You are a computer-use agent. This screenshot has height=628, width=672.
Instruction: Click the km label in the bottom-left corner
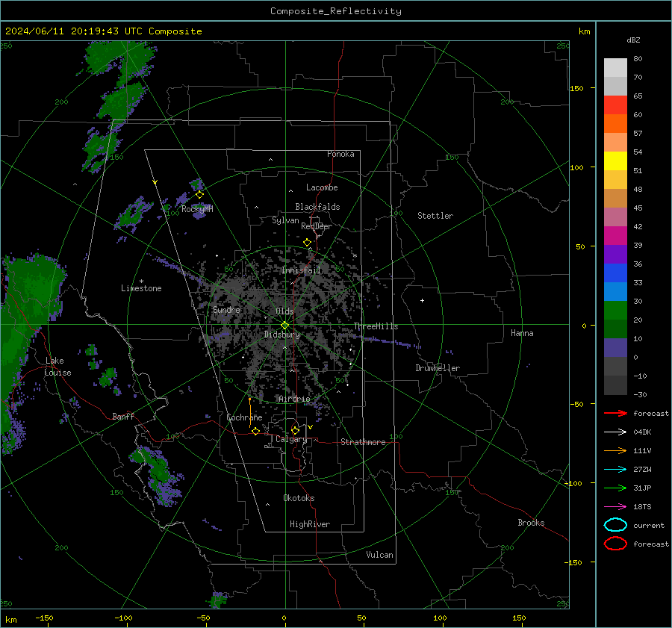point(10,620)
